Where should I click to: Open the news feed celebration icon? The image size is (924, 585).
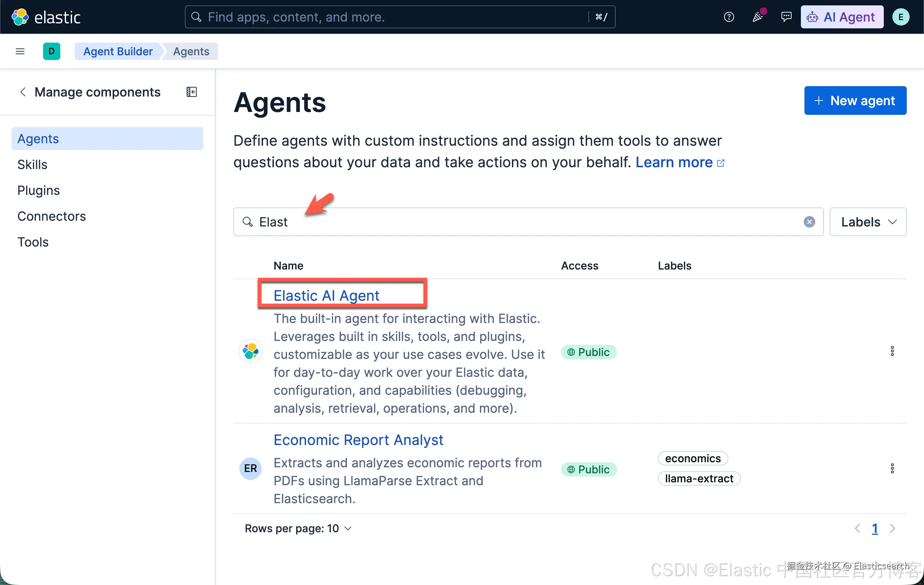pos(758,17)
